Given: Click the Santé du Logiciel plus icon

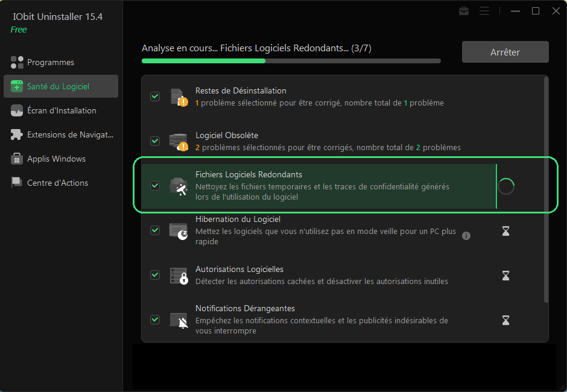Looking at the screenshot, I should point(17,86).
